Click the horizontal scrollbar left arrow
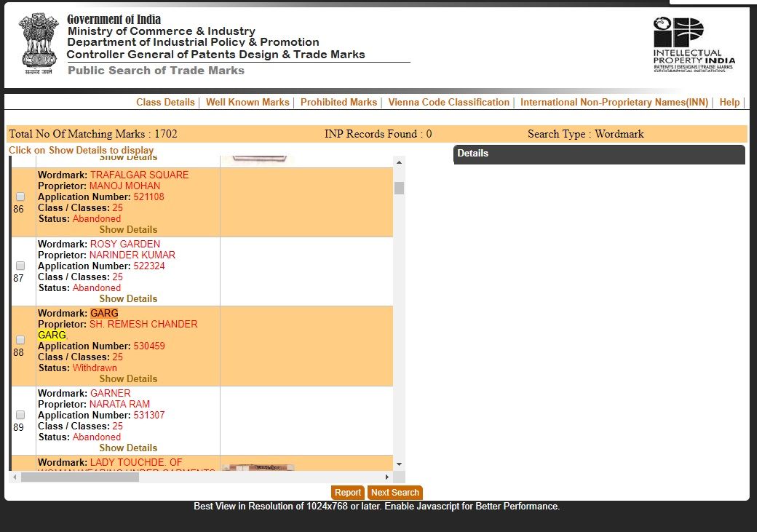762x532 pixels. pyautogui.click(x=15, y=477)
